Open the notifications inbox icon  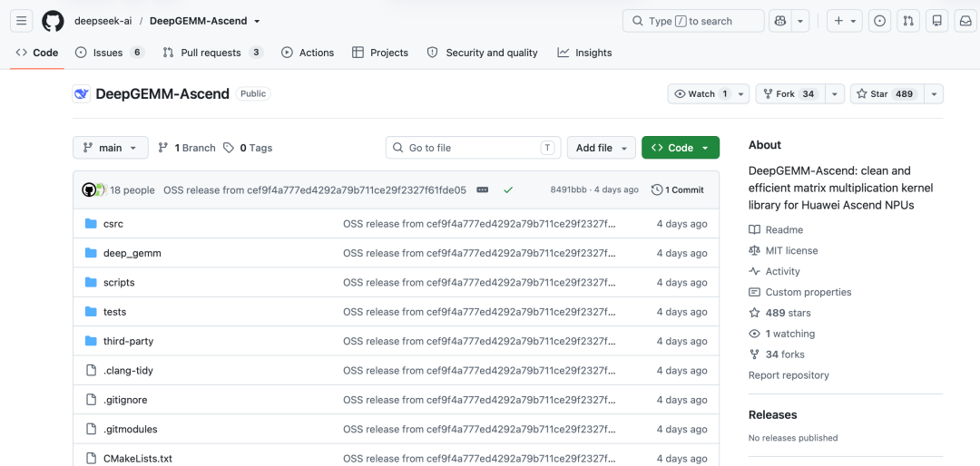click(x=965, y=21)
